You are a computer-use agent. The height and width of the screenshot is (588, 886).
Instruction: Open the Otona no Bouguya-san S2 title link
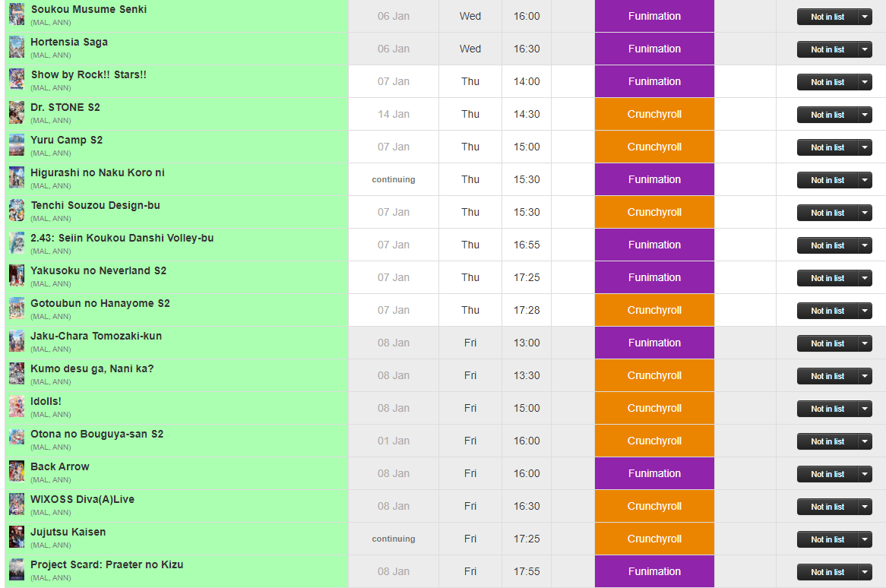[x=97, y=435]
